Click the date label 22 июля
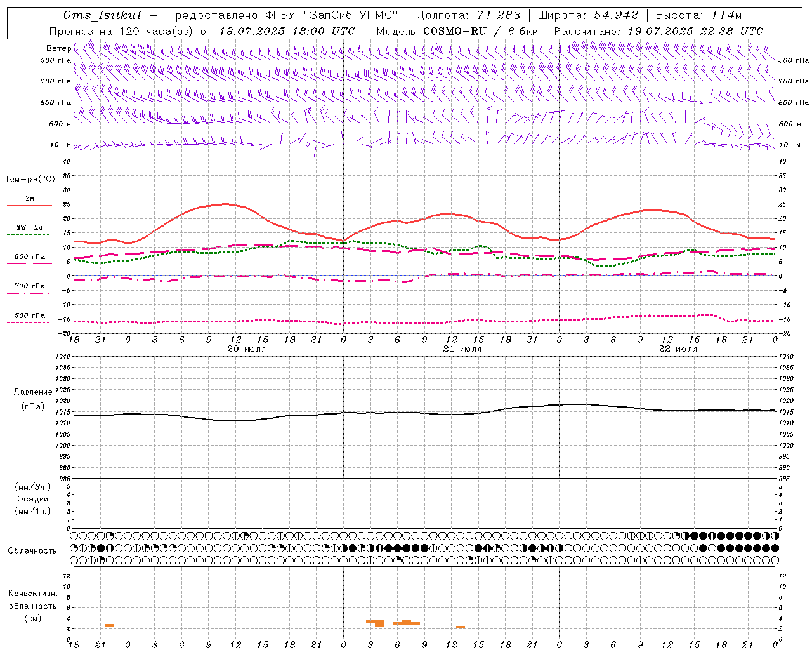812x650 pixels. pos(678,349)
